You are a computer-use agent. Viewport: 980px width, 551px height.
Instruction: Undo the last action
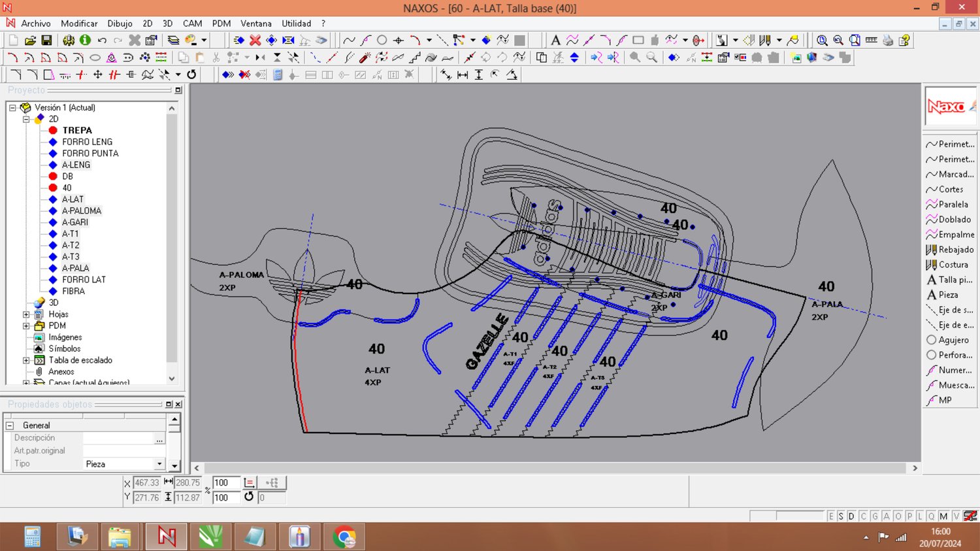(102, 41)
